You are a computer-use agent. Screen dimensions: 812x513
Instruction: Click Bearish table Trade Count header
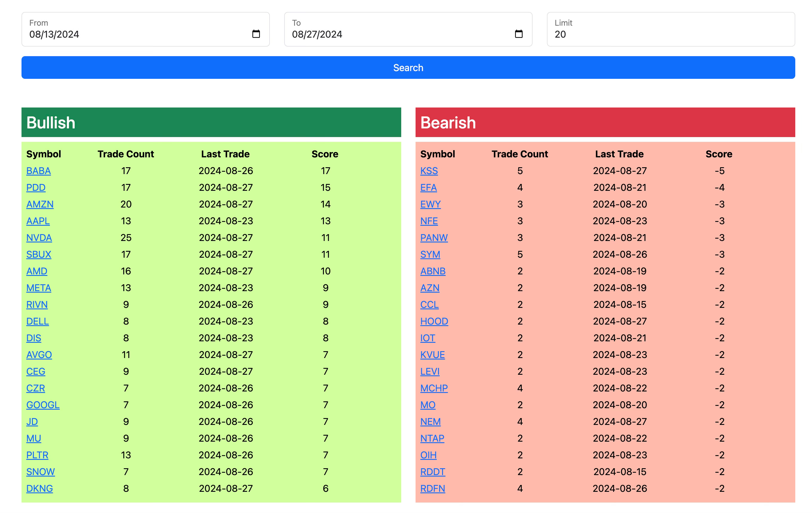point(520,154)
